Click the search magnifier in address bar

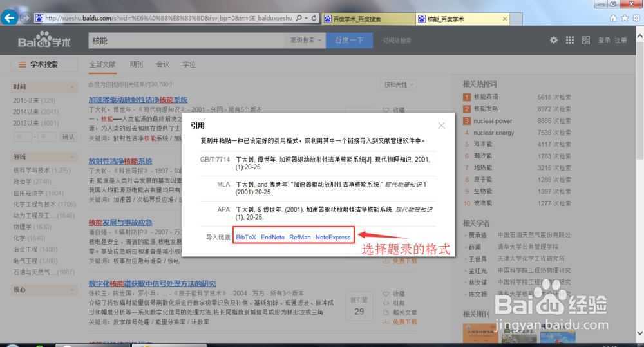pyautogui.click(x=299, y=18)
